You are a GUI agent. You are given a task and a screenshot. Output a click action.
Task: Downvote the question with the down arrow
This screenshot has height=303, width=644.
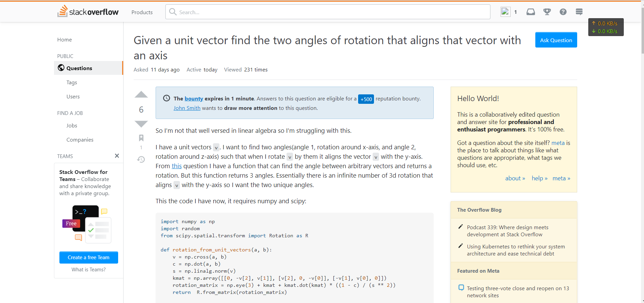[x=141, y=124]
